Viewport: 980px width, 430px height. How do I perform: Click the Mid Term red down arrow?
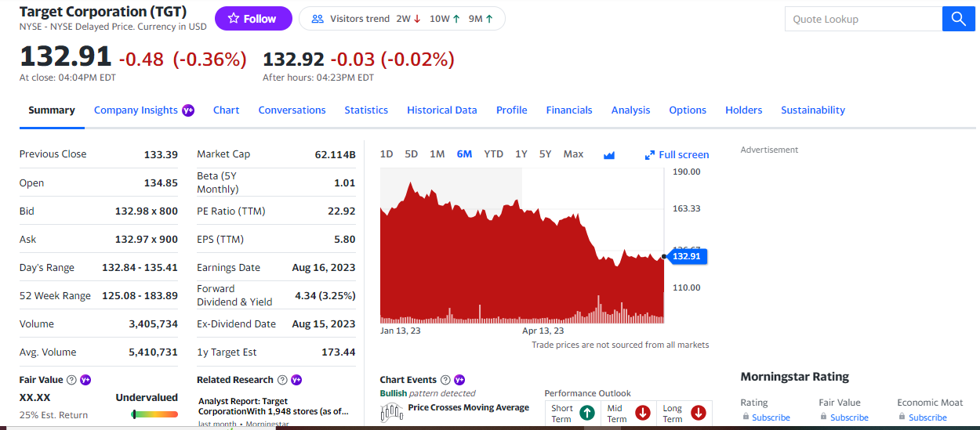point(643,413)
